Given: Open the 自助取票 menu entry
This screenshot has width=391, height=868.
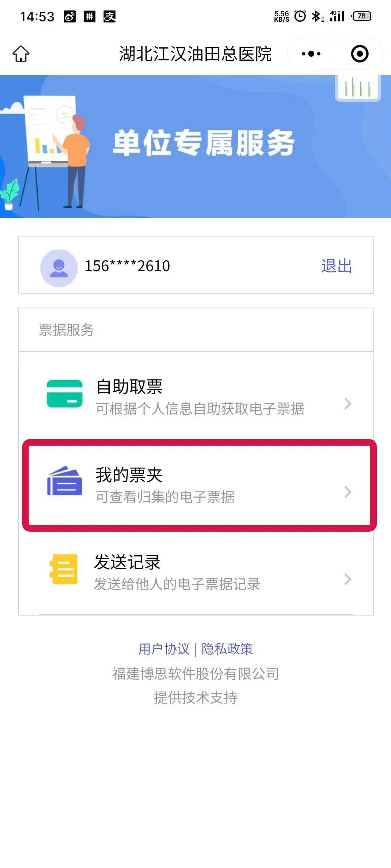Looking at the screenshot, I should [199, 396].
